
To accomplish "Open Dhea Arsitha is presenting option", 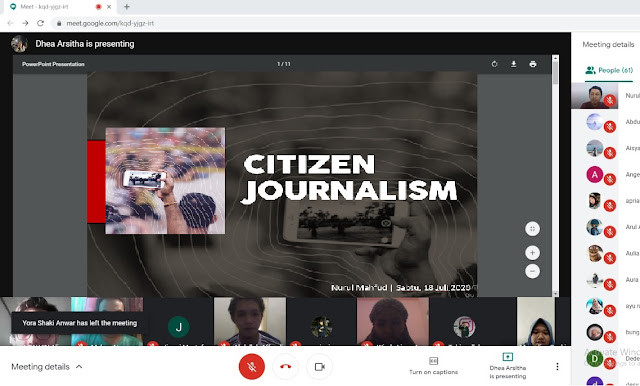I will click(x=507, y=366).
